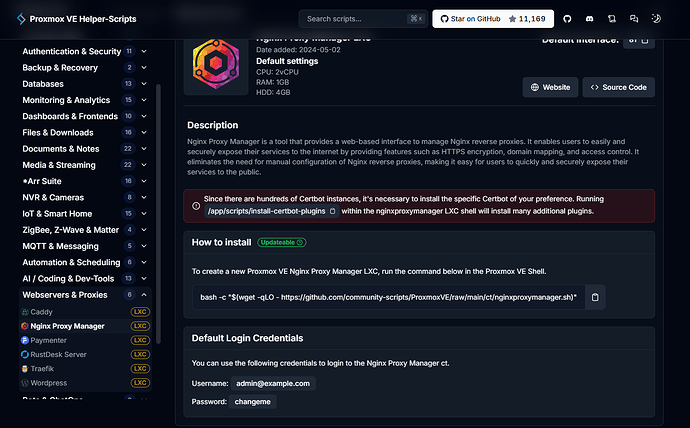
Task: Click the LXC badge next to Paymenter
Action: (x=140, y=340)
